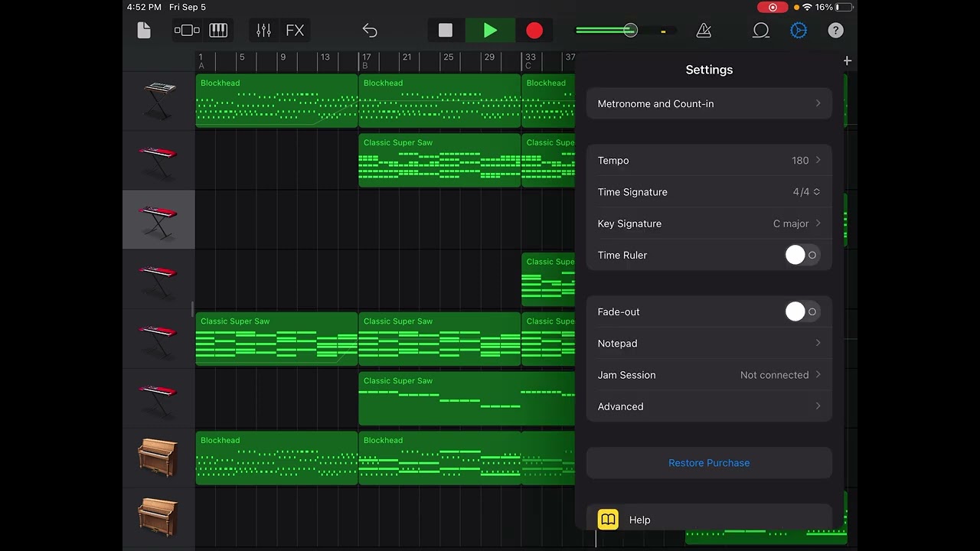Image resolution: width=980 pixels, height=551 pixels.
Task: Select the fifth red keyboard track
Action: pos(159,339)
